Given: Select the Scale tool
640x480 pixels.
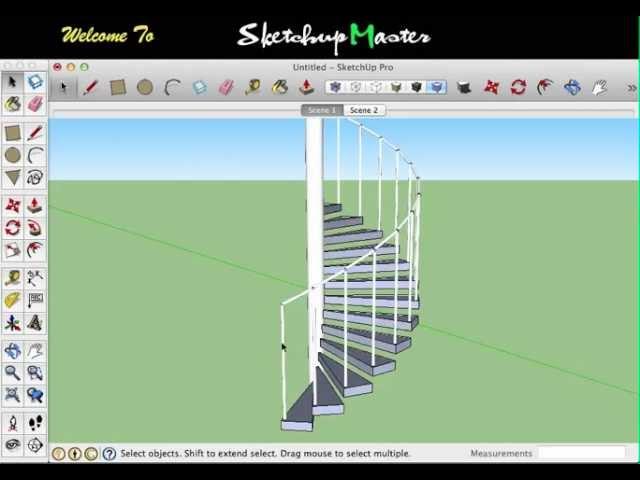Looking at the screenshot, I should point(13,249).
